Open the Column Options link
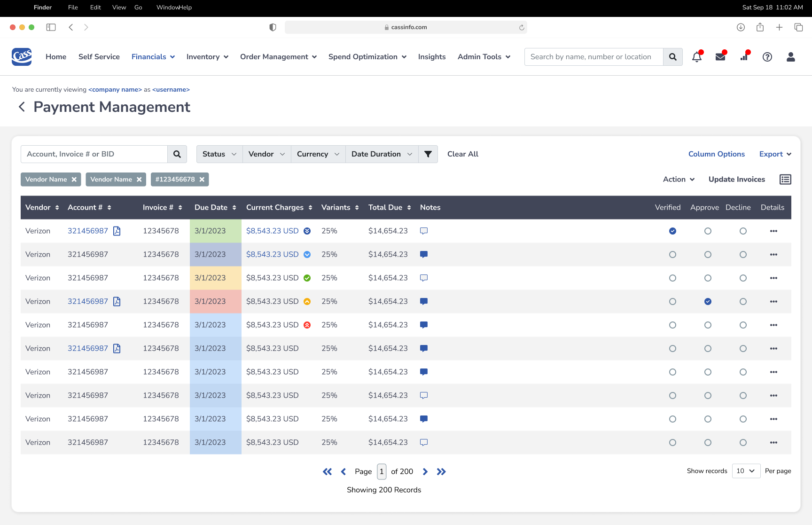 [716, 154]
